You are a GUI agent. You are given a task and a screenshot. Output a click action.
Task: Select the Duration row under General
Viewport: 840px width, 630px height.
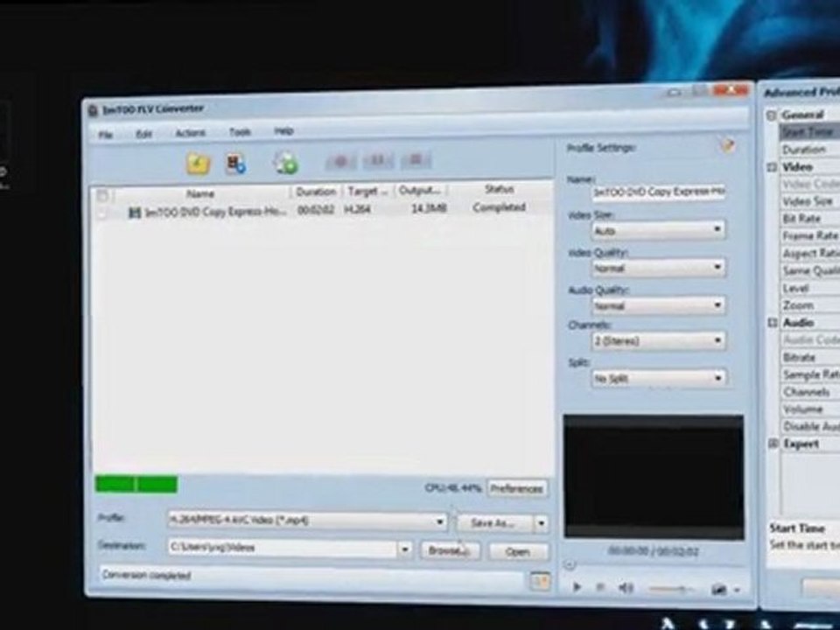point(809,150)
